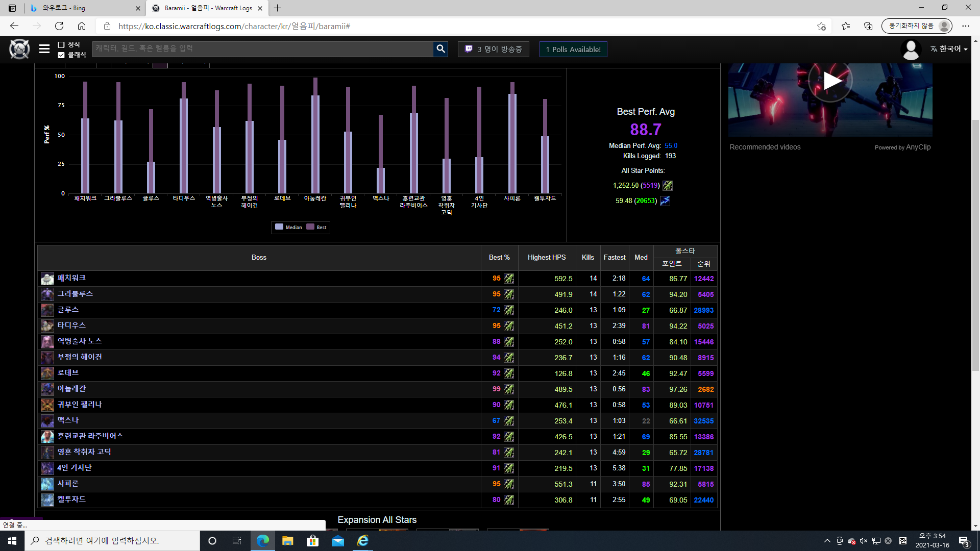Click the browser page refresh icon
Screen dimensions: 980x551
click(x=59, y=26)
